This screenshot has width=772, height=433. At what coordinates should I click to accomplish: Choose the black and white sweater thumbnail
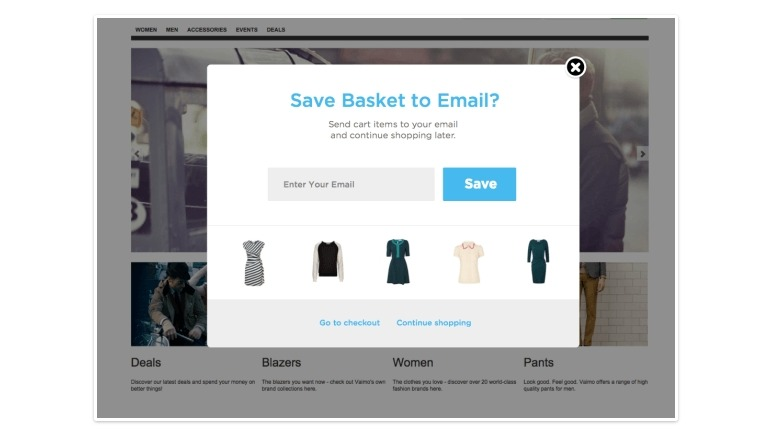pos(328,261)
